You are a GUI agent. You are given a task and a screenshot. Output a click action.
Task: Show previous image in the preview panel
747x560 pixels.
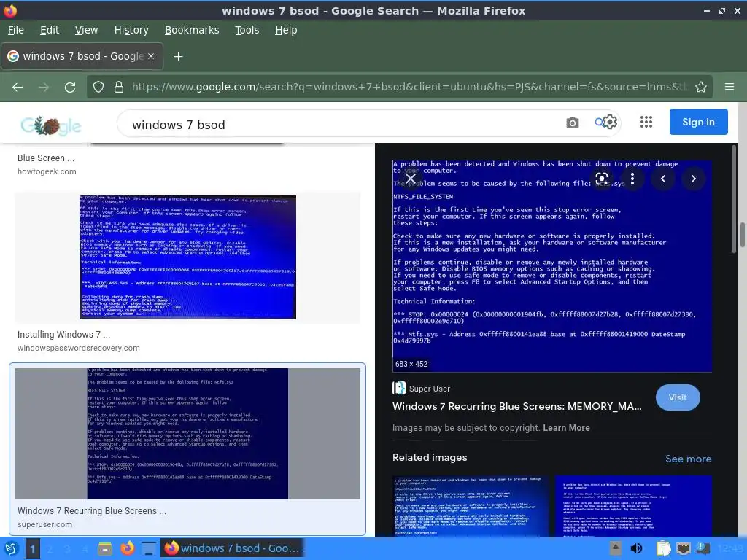click(663, 179)
